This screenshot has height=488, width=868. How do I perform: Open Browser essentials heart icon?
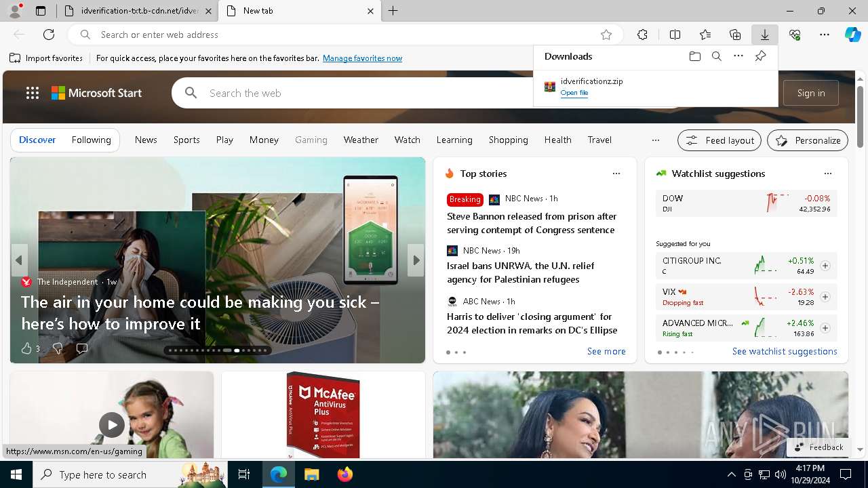point(795,35)
